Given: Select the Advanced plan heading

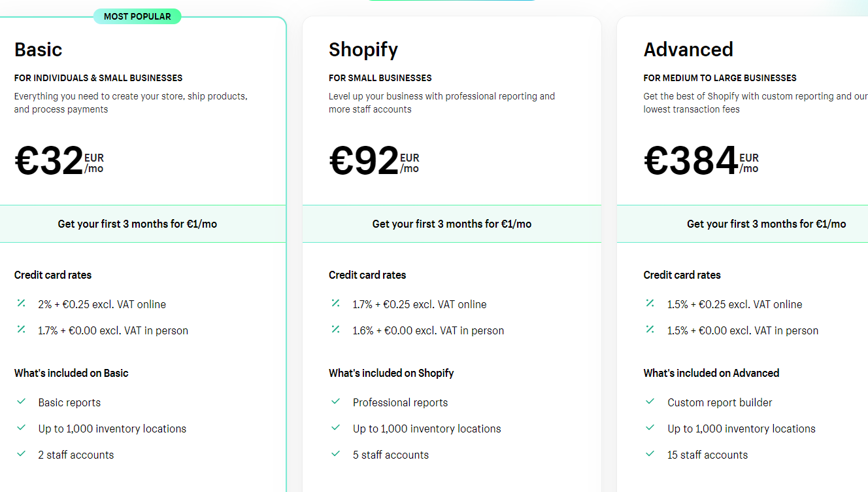Looking at the screenshot, I should click(x=688, y=50).
